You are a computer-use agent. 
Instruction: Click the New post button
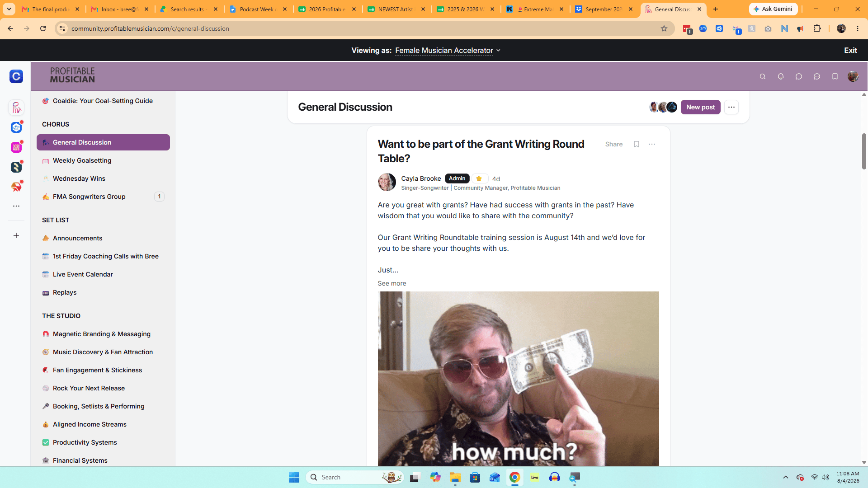tap(701, 107)
